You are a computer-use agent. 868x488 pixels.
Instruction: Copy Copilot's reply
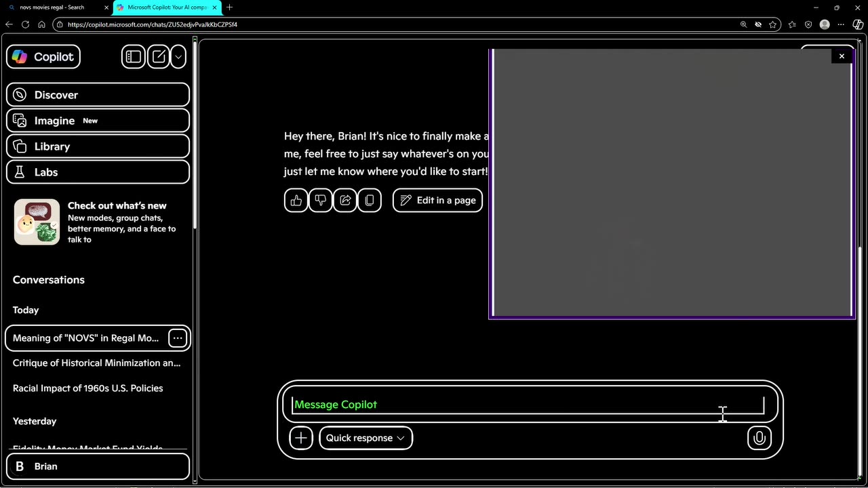370,200
